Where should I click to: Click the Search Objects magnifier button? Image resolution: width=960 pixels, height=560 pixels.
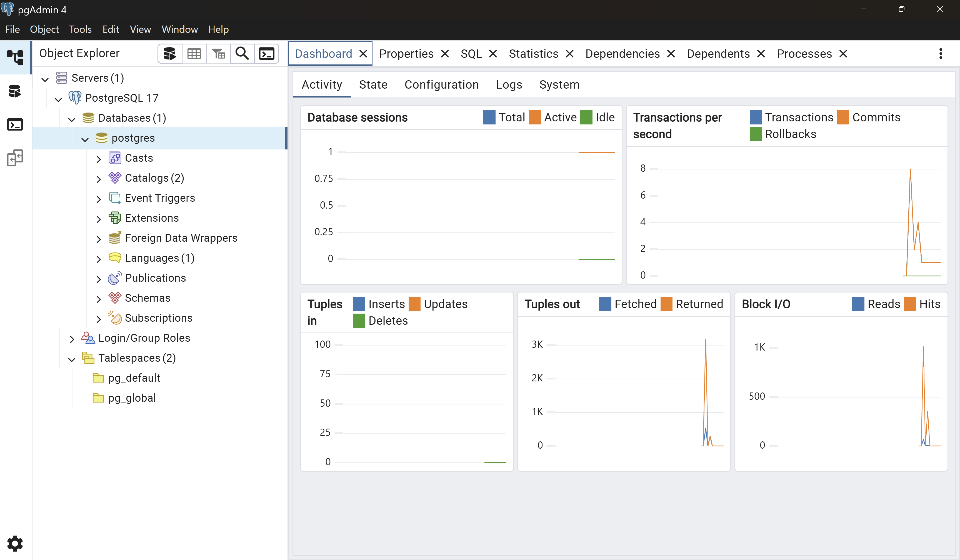click(x=242, y=54)
